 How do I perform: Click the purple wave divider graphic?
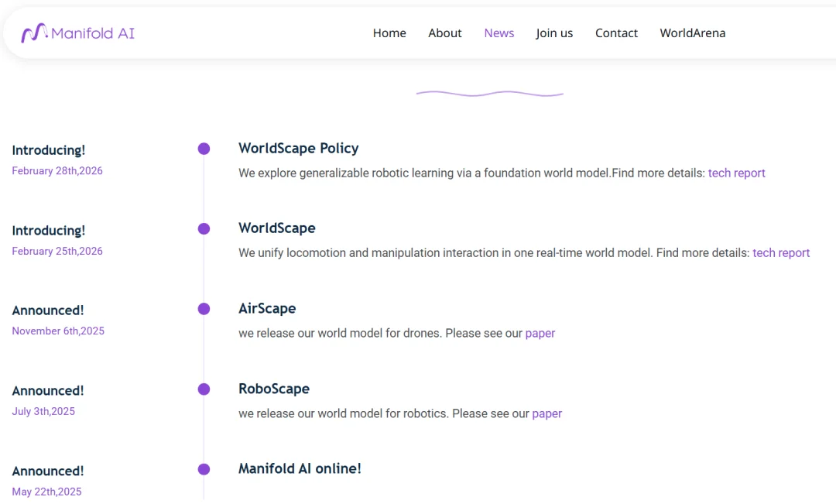point(489,93)
